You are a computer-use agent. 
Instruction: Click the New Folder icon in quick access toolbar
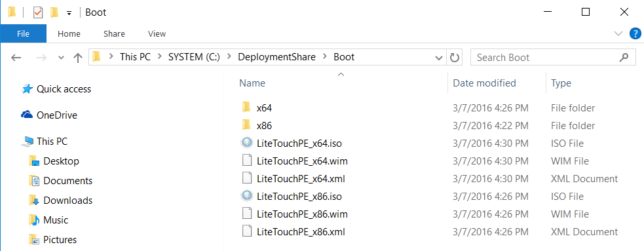tap(54, 12)
